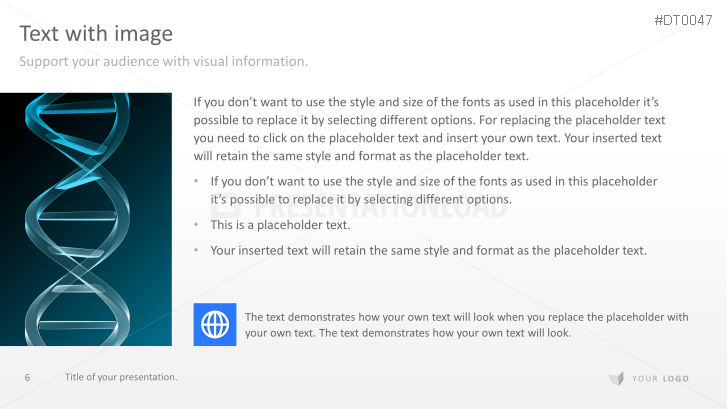Select the third bullet about inserted text
The height and width of the screenshot is (409, 727).
tap(428, 250)
